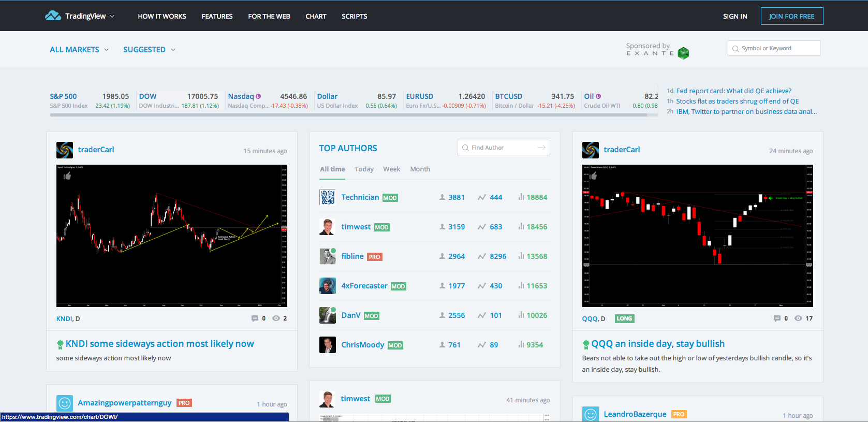Click chart-line icon in fibline row
This screenshot has width=868, height=422.
tap(482, 256)
